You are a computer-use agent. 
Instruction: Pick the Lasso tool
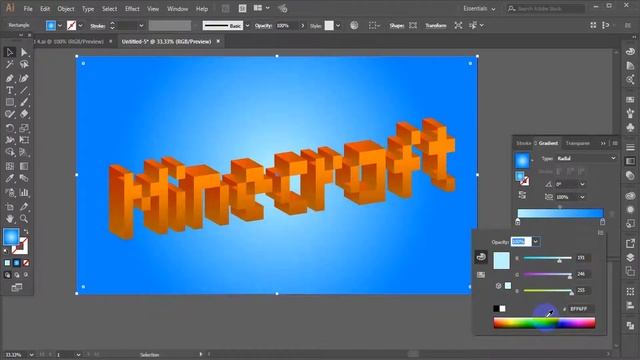point(24,64)
